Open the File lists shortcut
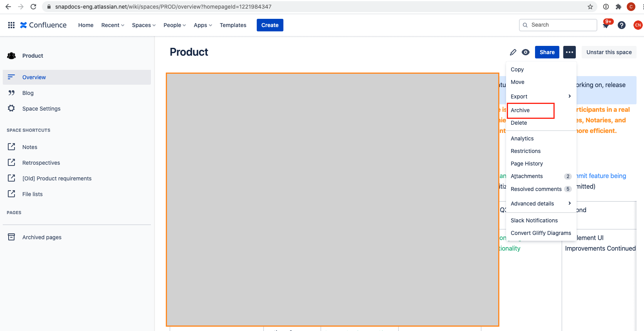This screenshot has width=644, height=331. coord(77,194)
